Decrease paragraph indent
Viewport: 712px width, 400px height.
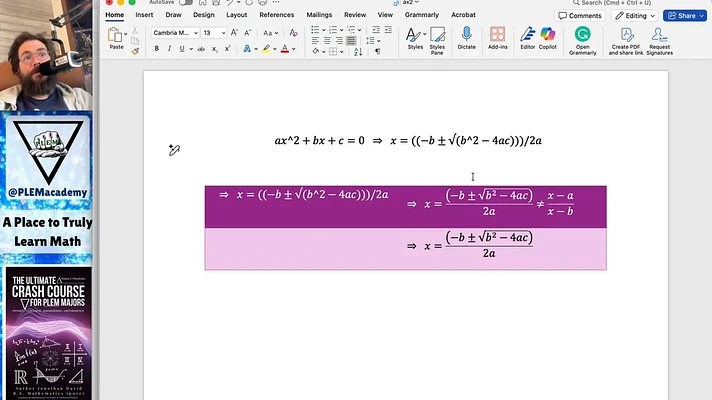[x=376, y=30]
